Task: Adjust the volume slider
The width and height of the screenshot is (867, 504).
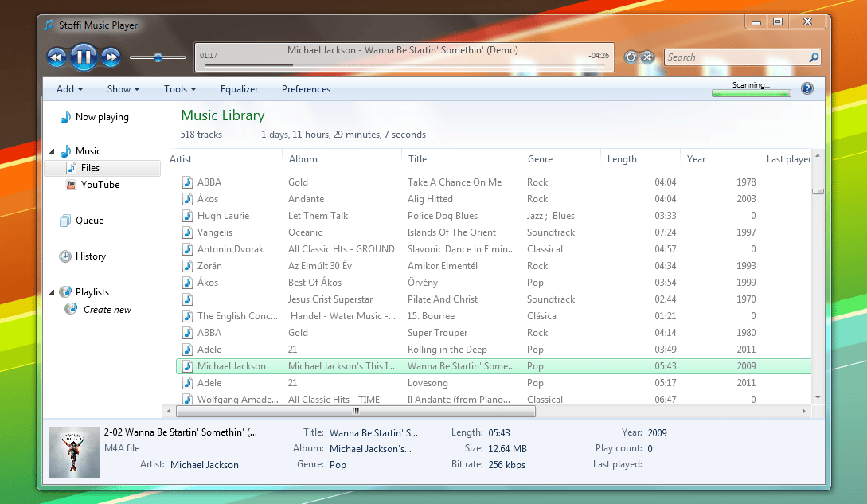Action: (158, 57)
